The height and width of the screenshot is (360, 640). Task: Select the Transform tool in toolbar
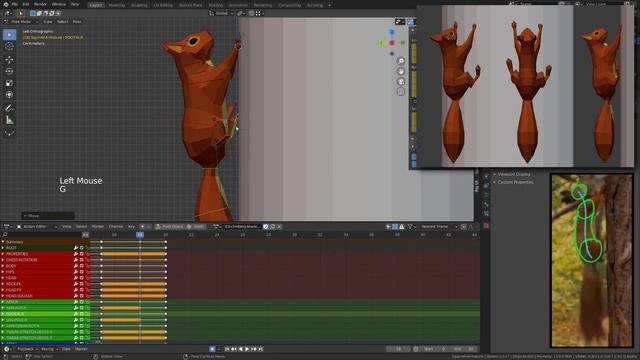coord(9,95)
